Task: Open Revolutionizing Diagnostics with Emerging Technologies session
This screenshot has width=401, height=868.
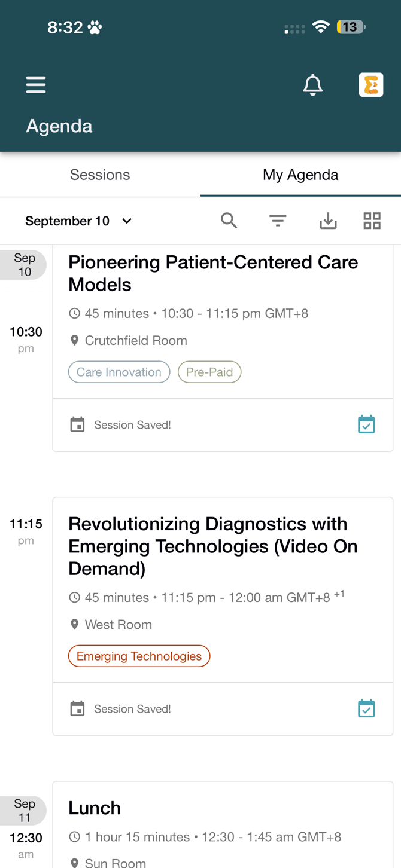Action: [x=213, y=546]
